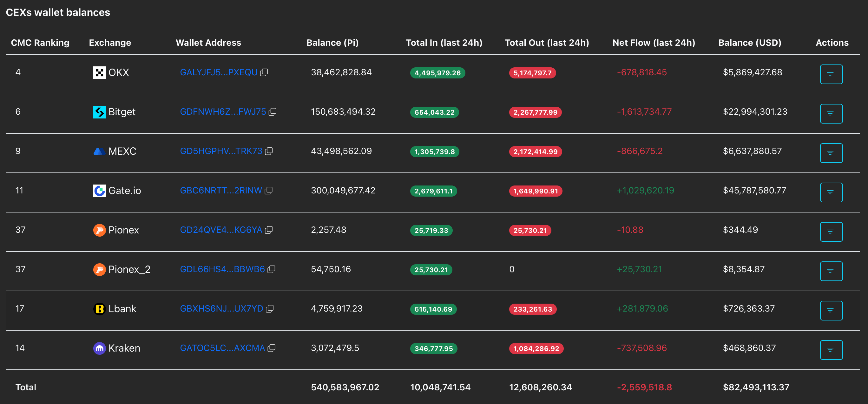868x404 pixels.
Task: Open wallet link GALYJFJ5...PXEQU
Action: click(x=219, y=72)
